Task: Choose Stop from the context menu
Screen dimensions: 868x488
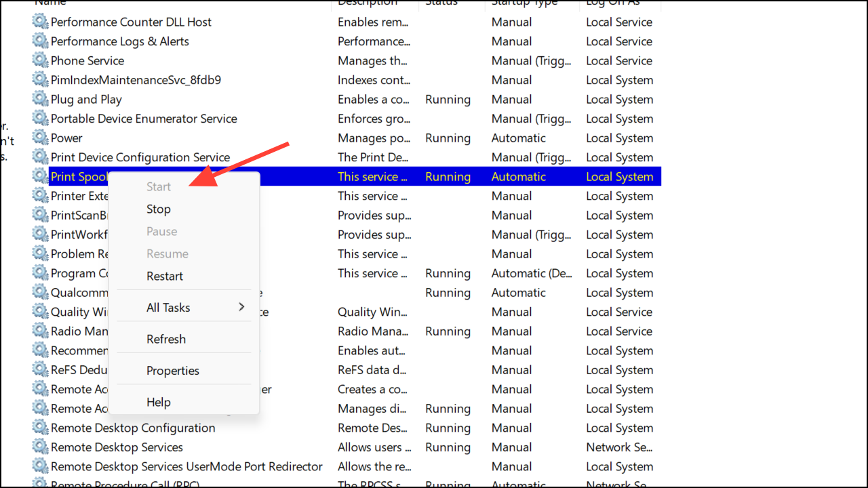Action: point(159,209)
